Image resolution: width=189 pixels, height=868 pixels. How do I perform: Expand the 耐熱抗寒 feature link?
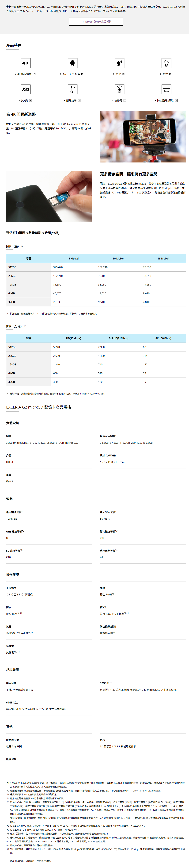(x=71, y=100)
